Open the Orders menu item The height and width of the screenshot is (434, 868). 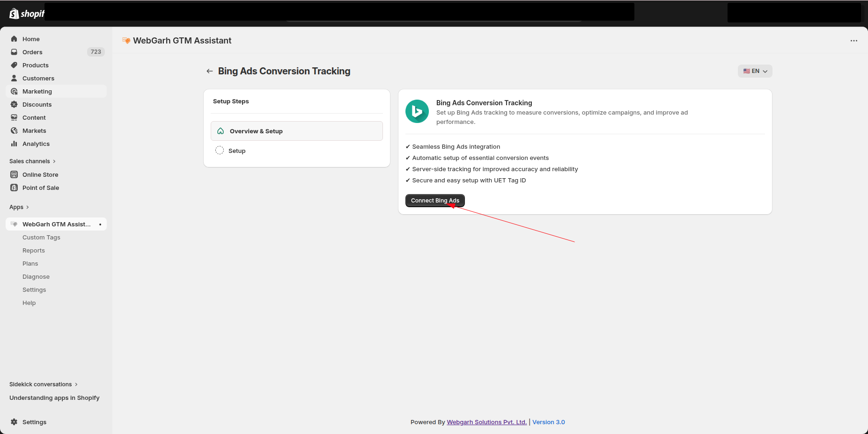(x=56, y=52)
